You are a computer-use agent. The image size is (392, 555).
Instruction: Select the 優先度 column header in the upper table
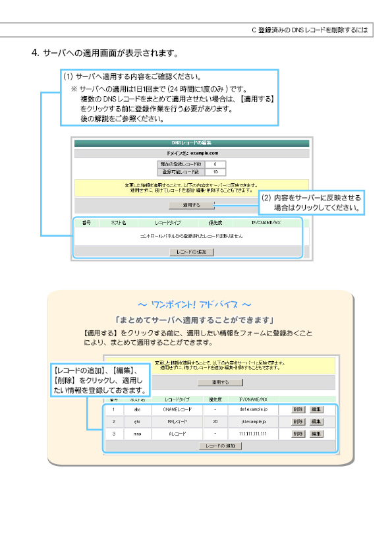[215, 223]
